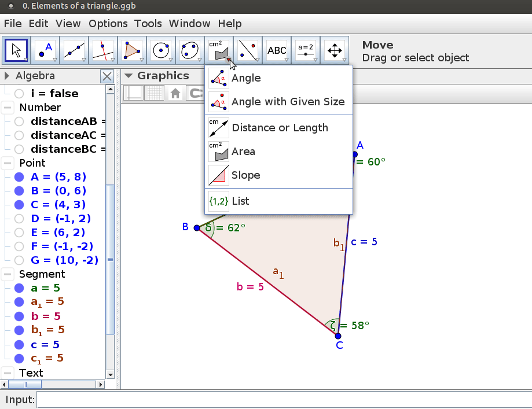Select segment c₁ = 5 row
This screenshot has width=532, height=409.
[x=47, y=359]
